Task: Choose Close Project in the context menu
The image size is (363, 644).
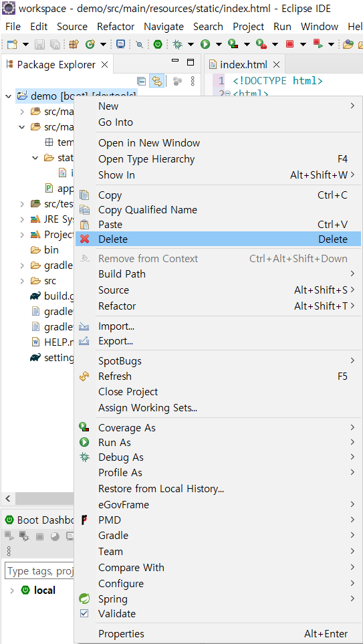Action: (218, 392)
